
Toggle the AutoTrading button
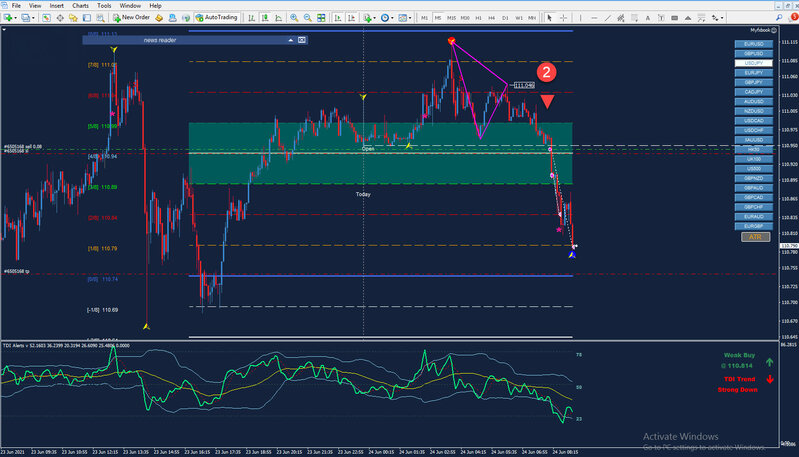point(217,18)
